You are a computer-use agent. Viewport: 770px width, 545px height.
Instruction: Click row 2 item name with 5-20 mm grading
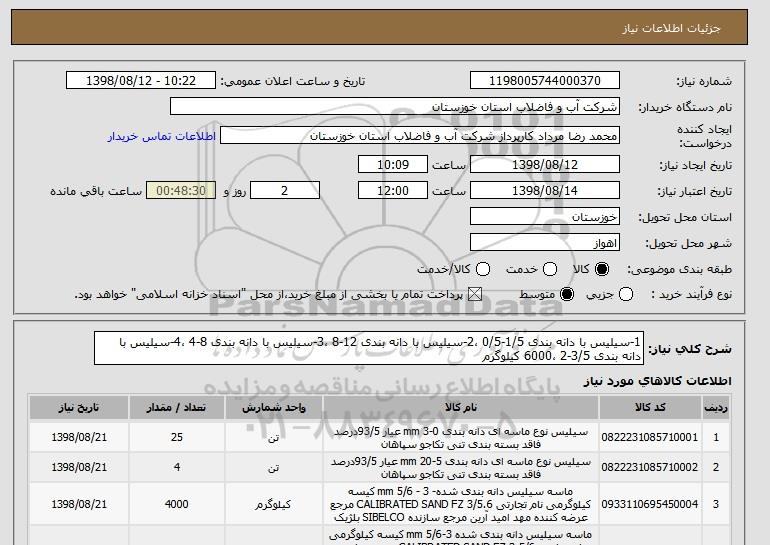[x=461, y=468]
